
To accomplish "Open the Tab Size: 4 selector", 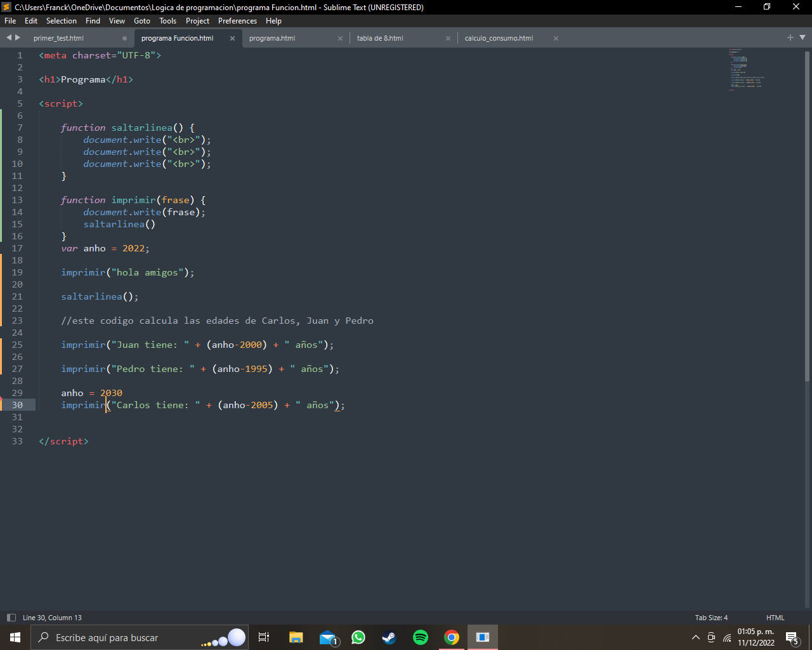I will [x=711, y=618].
